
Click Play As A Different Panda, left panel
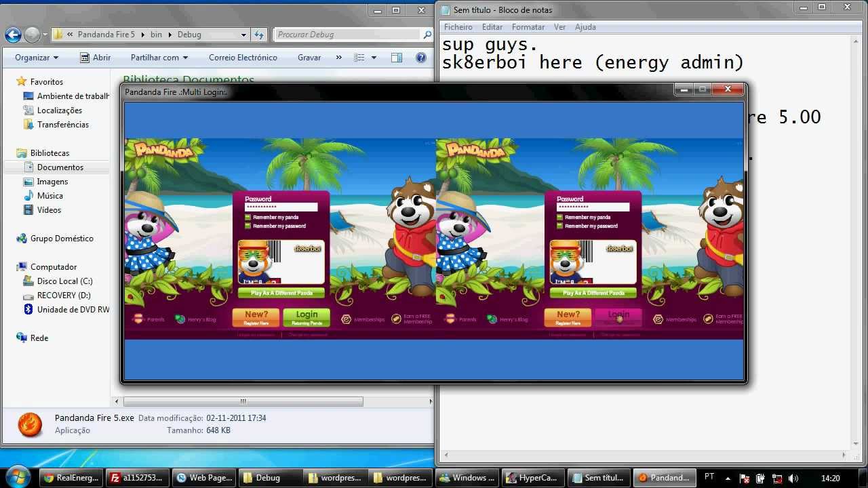281,293
